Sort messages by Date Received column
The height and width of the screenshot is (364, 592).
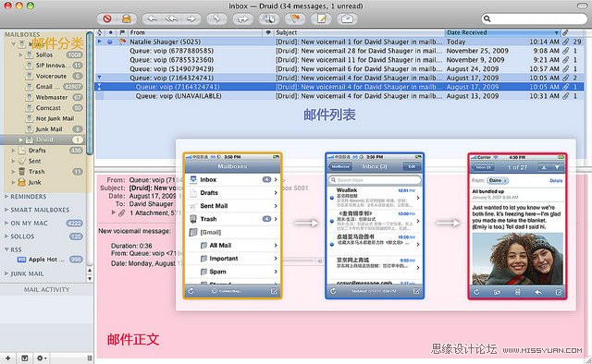click(501, 32)
